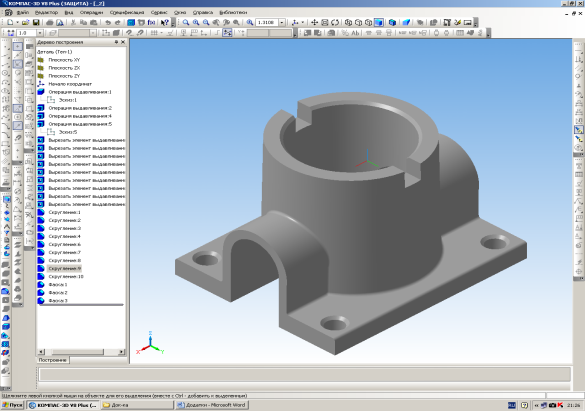Open the Файл menu
This screenshot has width=585, height=411.
[22, 12]
